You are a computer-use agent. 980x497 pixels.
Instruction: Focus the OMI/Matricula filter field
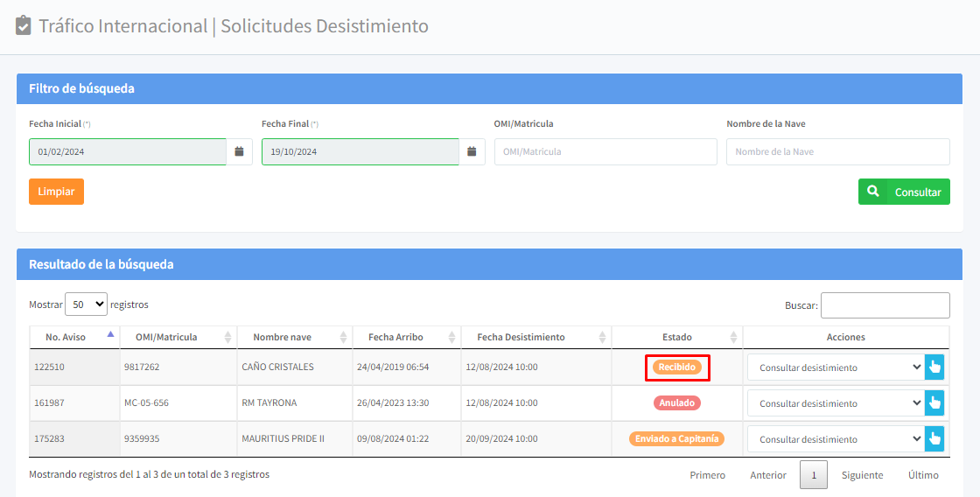coord(605,151)
